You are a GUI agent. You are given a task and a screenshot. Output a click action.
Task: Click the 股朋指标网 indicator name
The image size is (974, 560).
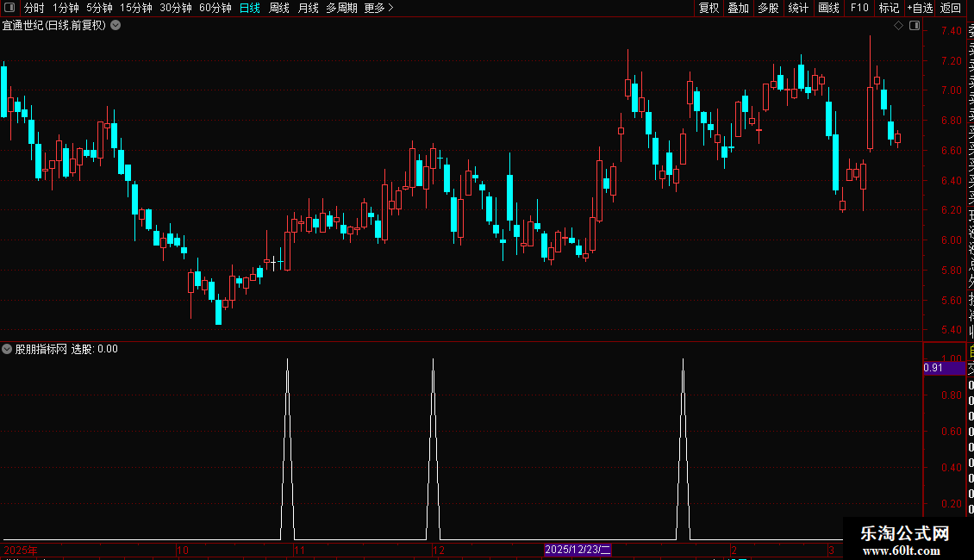[x=41, y=349]
